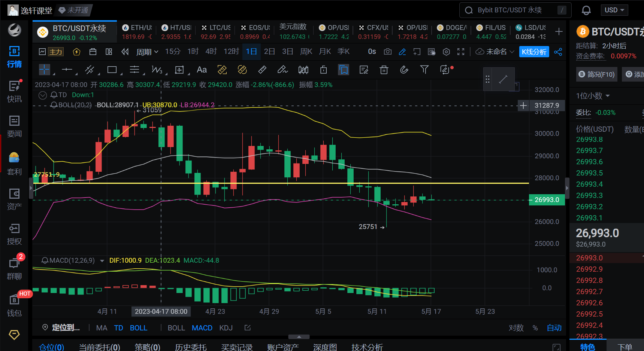Click the 简况(F10) button

click(597, 74)
